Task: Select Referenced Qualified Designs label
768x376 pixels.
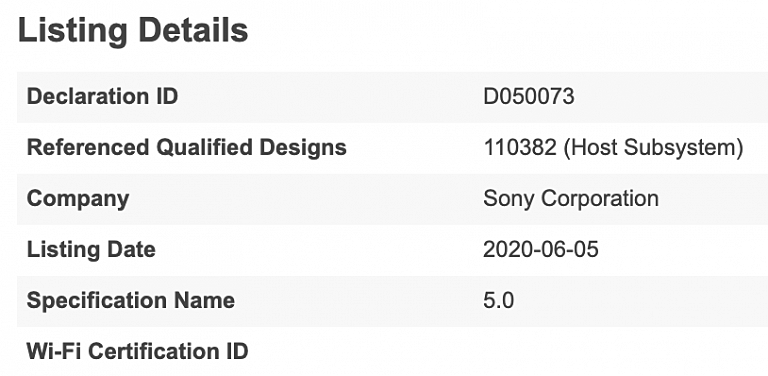Action: coord(187,147)
